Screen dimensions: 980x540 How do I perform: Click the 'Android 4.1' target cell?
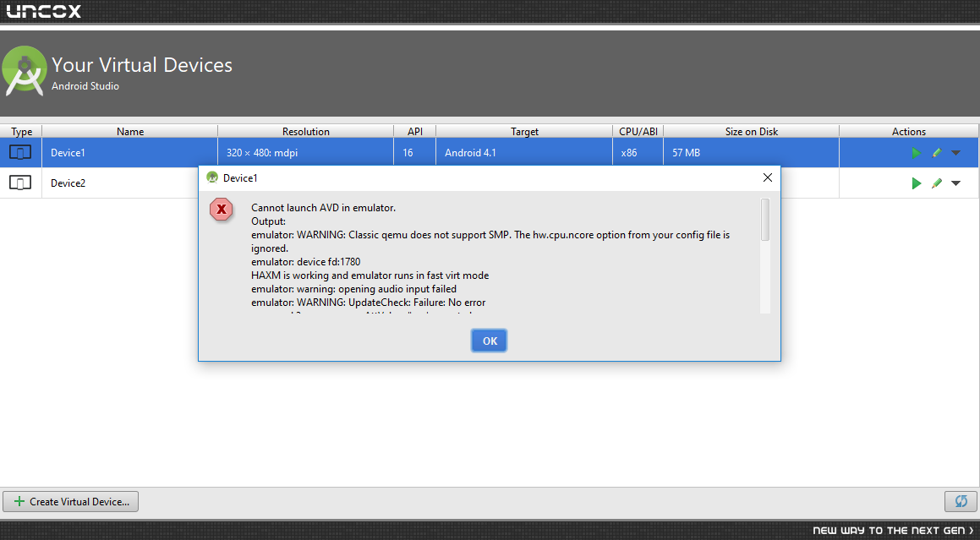pyautogui.click(x=524, y=152)
